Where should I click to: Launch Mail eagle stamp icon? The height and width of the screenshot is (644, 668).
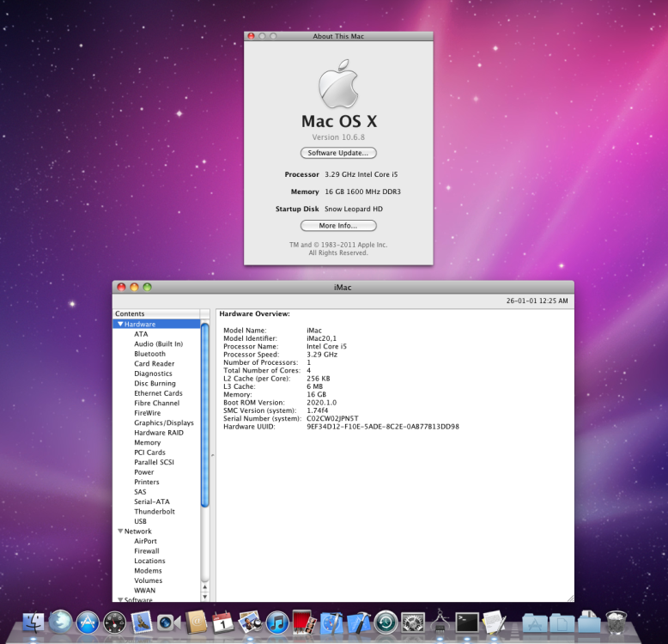[x=142, y=623]
